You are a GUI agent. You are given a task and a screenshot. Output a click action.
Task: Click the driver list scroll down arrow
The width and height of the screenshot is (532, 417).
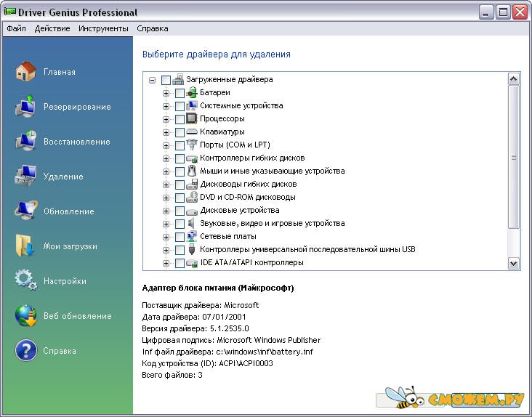click(514, 263)
